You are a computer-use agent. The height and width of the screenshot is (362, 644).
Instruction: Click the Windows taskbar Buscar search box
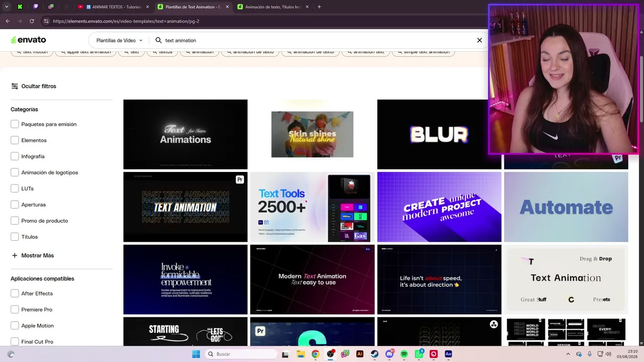click(240, 354)
